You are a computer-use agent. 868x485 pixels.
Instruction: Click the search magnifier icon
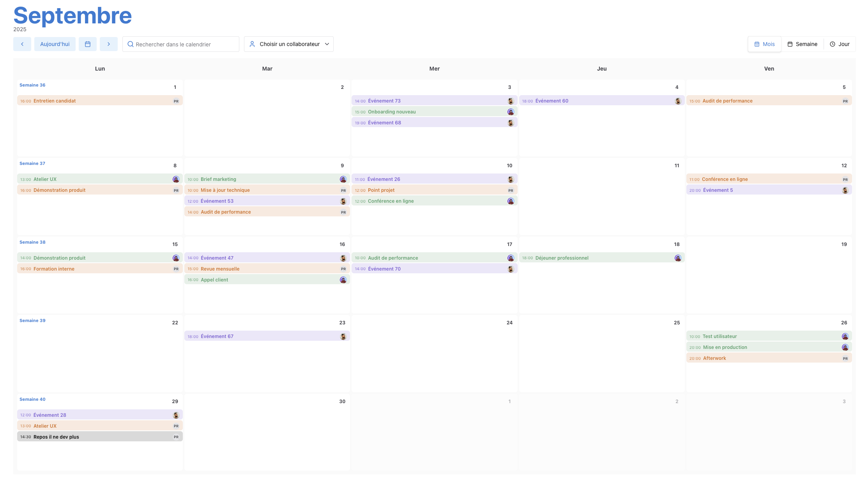pyautogui.click(x=131, y=44)
